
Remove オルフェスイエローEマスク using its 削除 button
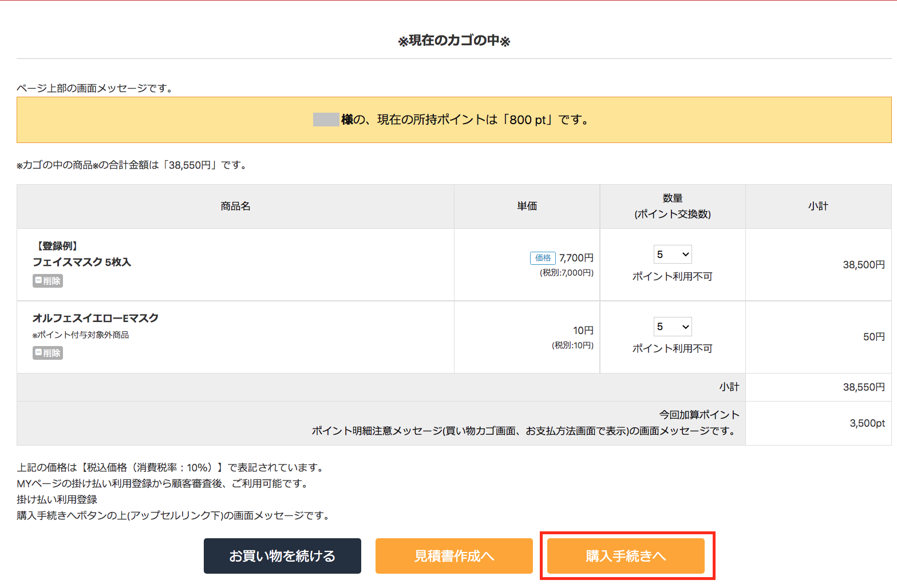(48, 353)
